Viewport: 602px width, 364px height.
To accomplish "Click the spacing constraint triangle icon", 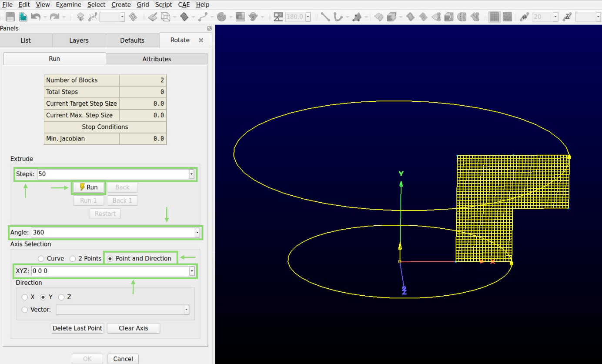I will (567, 17).
